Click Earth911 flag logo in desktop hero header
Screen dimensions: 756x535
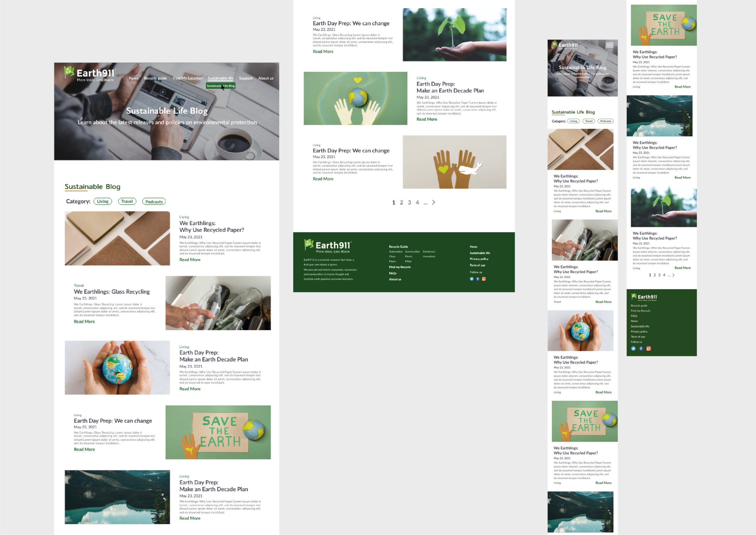[x=69, y=71]
